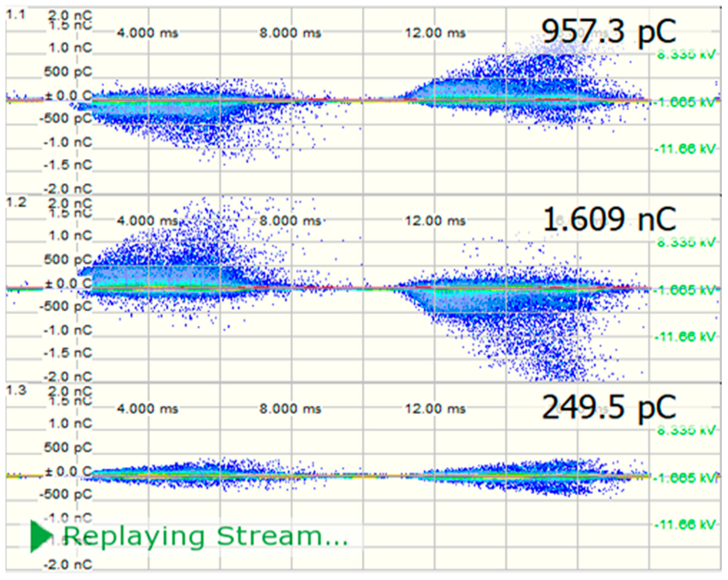
Task: Click 12.00 ms marker in panel 1.1
Action: coord(435,33)
